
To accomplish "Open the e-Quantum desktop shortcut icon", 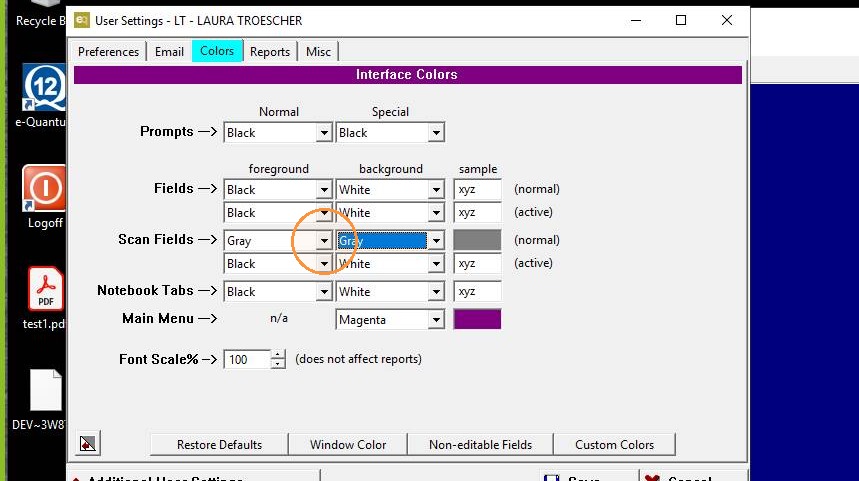I will 44,87.
